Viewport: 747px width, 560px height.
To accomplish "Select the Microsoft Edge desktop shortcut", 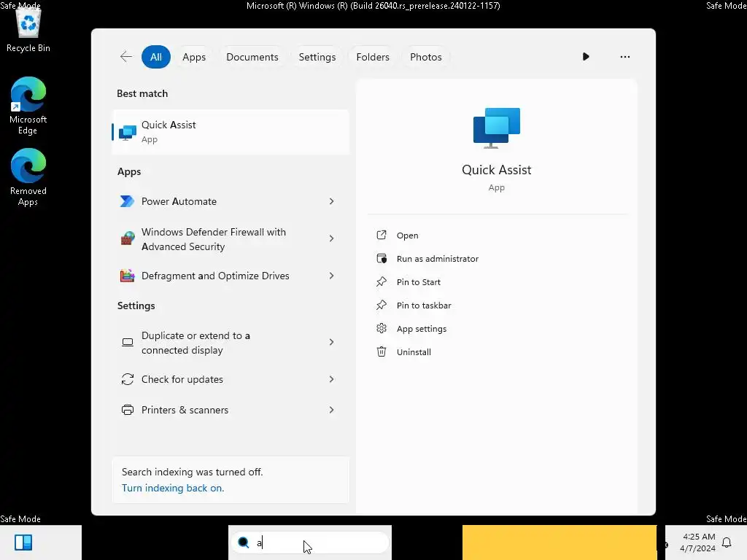I will click(28, 106).
